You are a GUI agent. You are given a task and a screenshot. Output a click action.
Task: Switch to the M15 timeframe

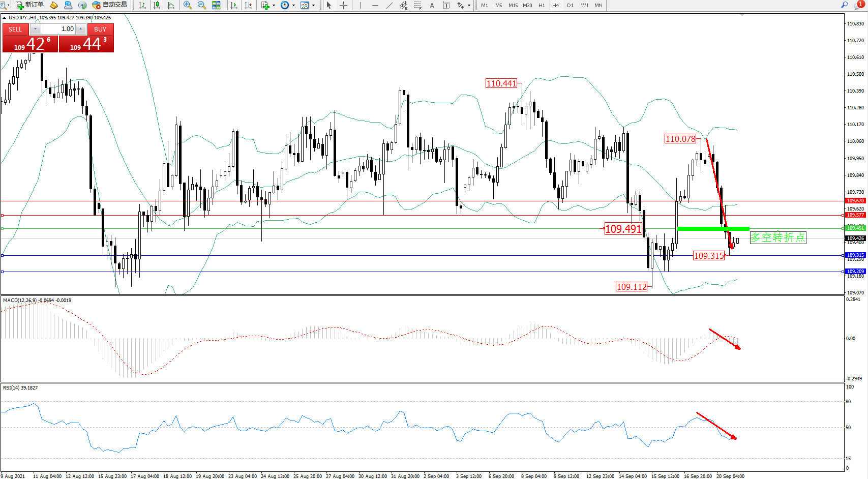coord(513,5)
